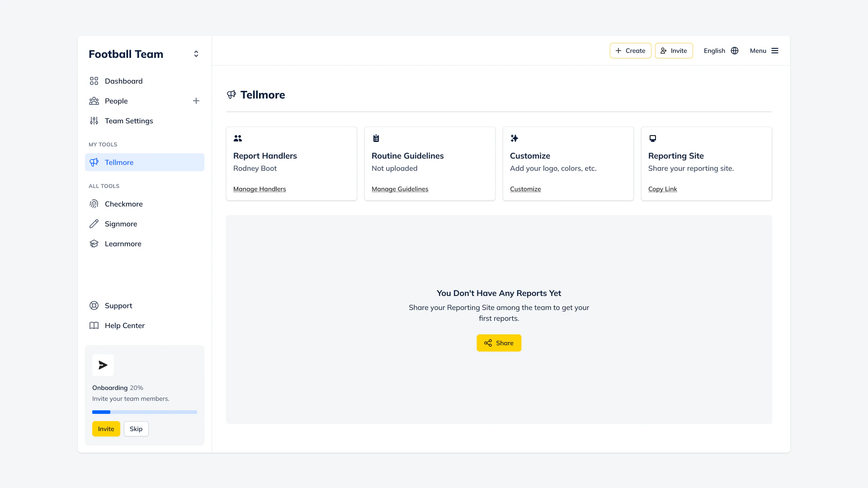Click the 'Not uploaded' status text
This screenshot has height=488, width=868.
pos(395,168)
